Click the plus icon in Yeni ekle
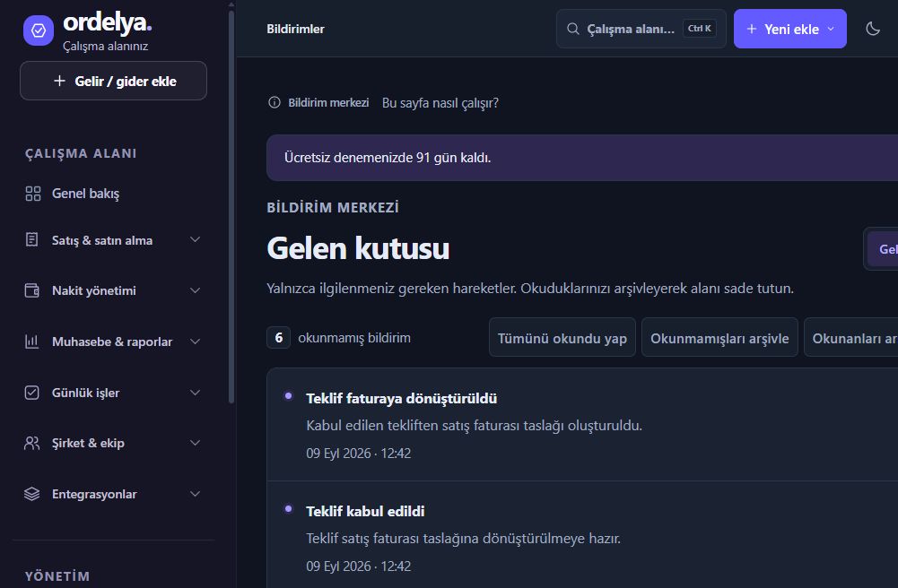The height and width of the screenshot is (588, 898). point(752,29)
